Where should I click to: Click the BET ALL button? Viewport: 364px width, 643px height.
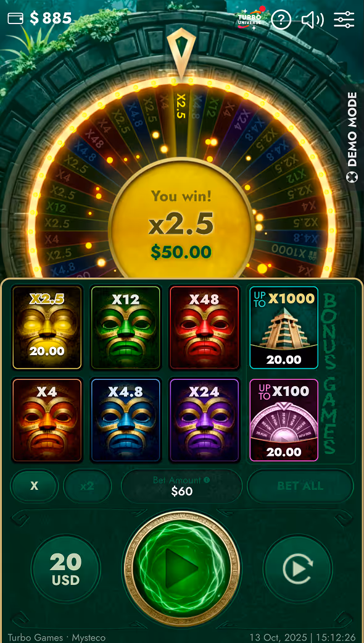tap(300, 486)
